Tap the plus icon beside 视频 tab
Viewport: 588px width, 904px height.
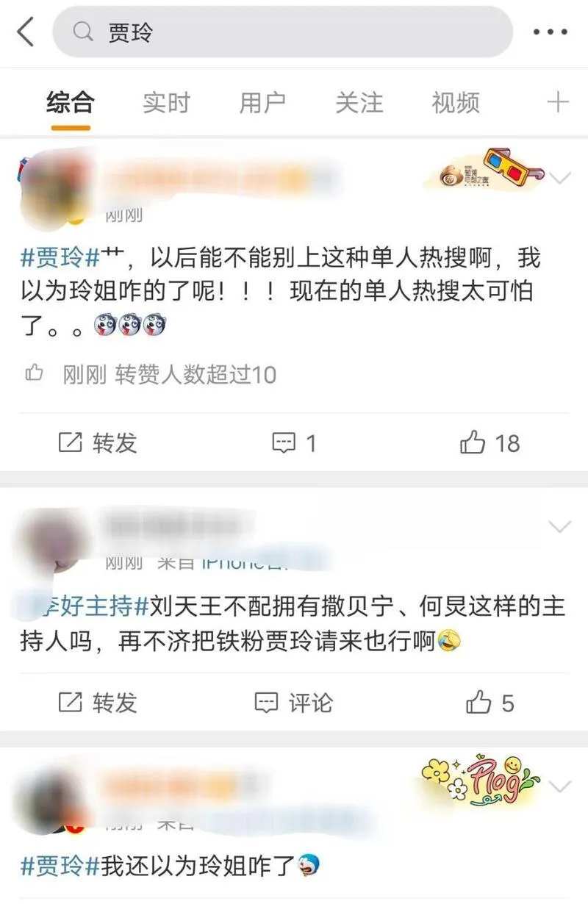pos(558,101)
